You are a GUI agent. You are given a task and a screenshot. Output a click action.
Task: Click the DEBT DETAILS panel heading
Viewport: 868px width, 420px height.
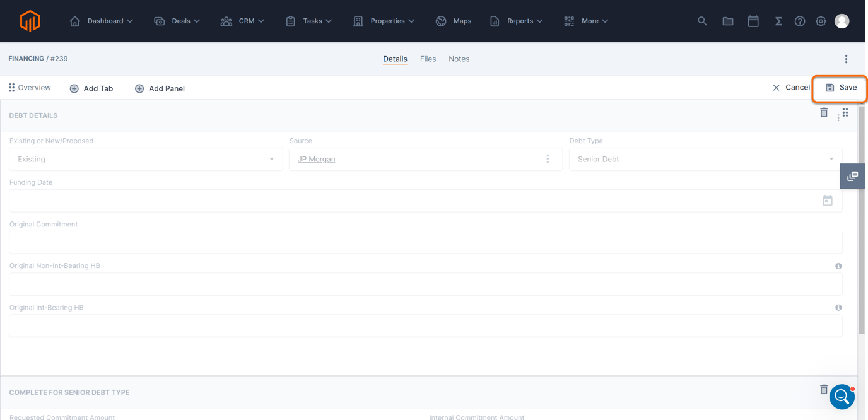click(x=33, y=115)
